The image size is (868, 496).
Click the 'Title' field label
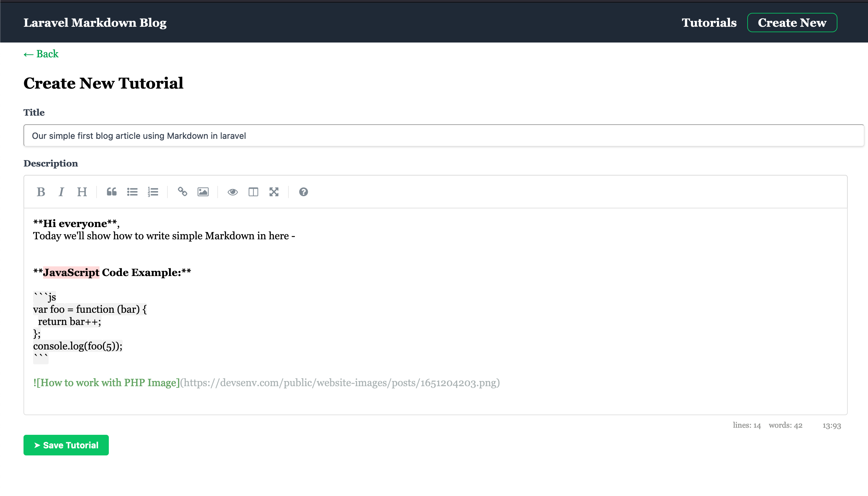pos(34,112)
